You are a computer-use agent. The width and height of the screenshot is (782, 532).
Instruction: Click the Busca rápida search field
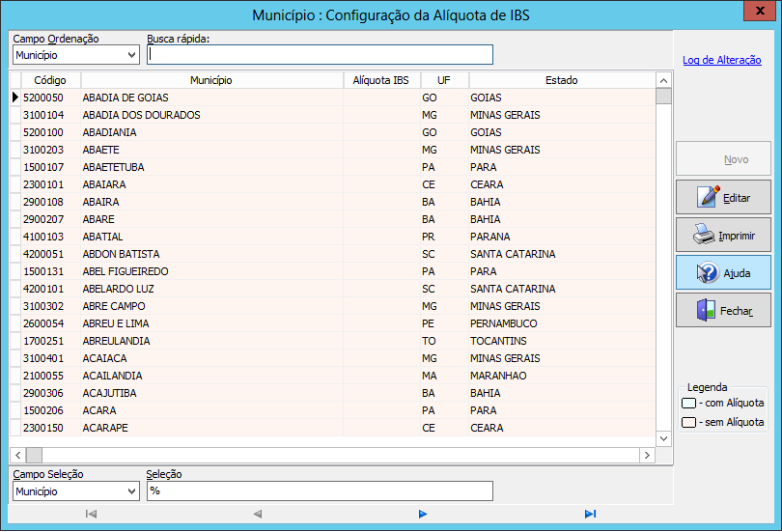320,55
